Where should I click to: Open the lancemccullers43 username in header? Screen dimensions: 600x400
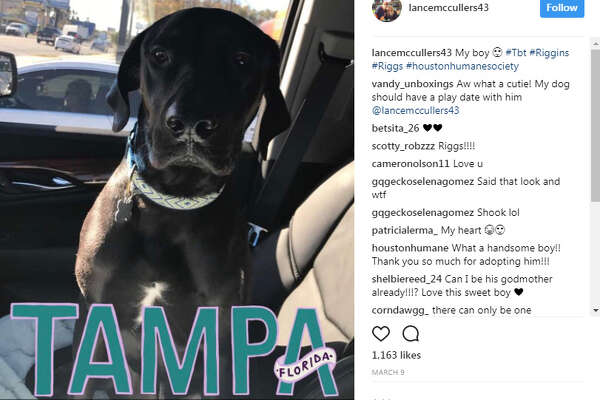pyautogui.click(x=448, y=8)
